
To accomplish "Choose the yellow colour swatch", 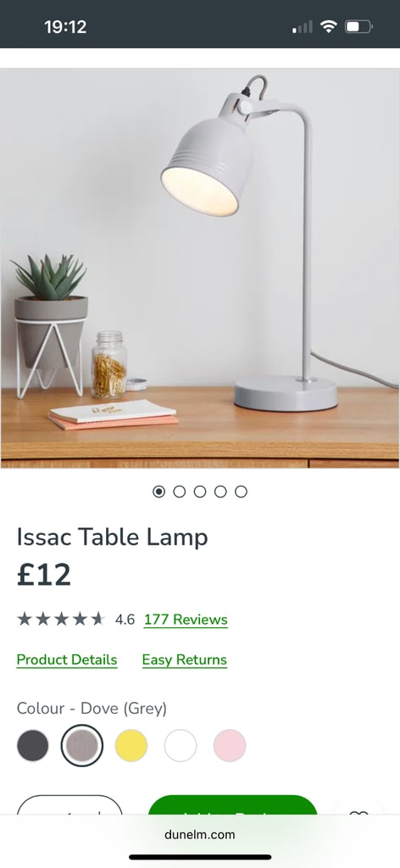I will coord(131,746).
